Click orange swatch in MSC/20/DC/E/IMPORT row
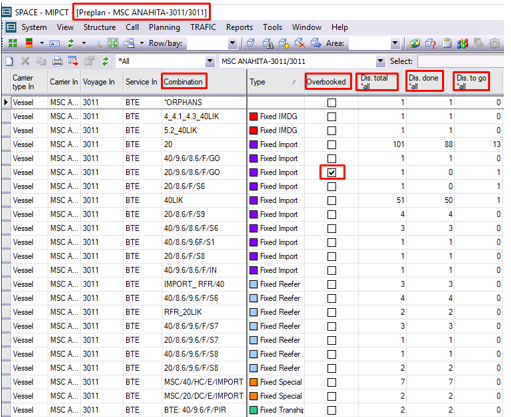The height and width of the screenshot is (417, 511). point(254,396)
